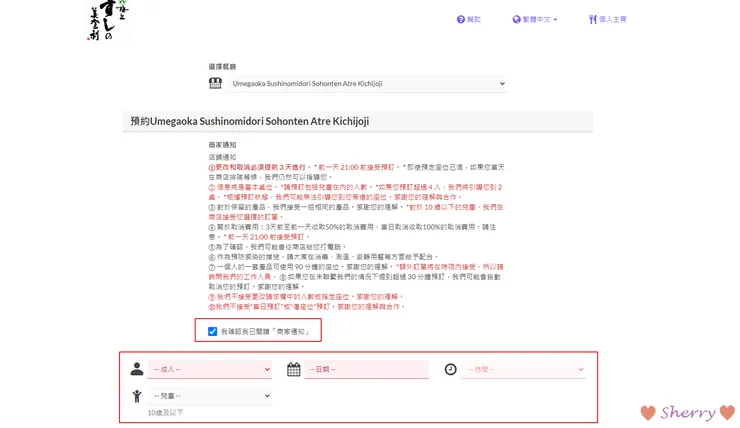Open the Umegaoka Sushinomidori restaurant selector
The height and width of the screenshot is (428, 740).
coord(366,84)
